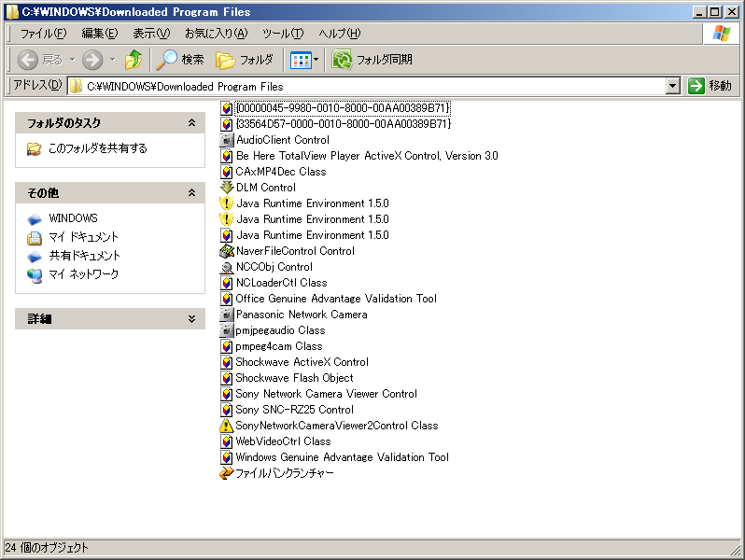Viewport: 745px width, 560px height.
Task: Select the AudioClient Control icon
Action: (x=227, y=140)
